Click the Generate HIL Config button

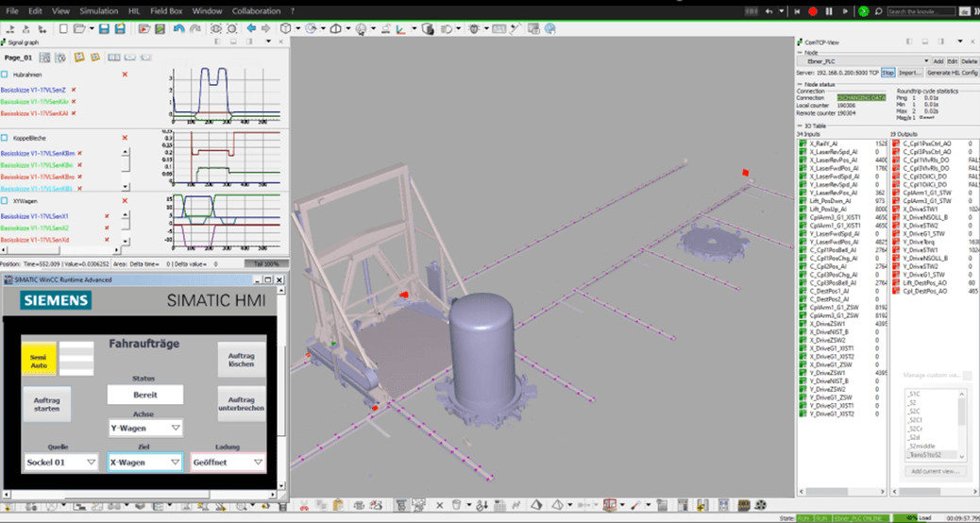(x=952, y=73)
